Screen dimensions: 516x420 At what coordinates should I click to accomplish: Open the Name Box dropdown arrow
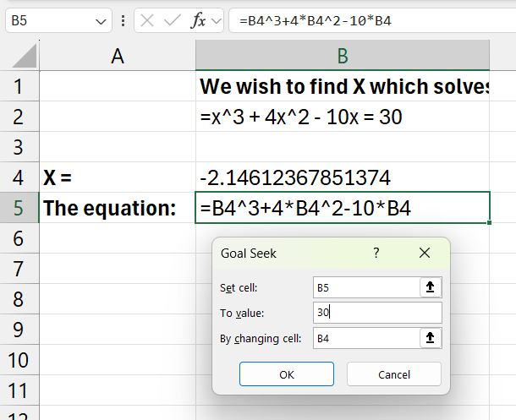coord(101,22)
